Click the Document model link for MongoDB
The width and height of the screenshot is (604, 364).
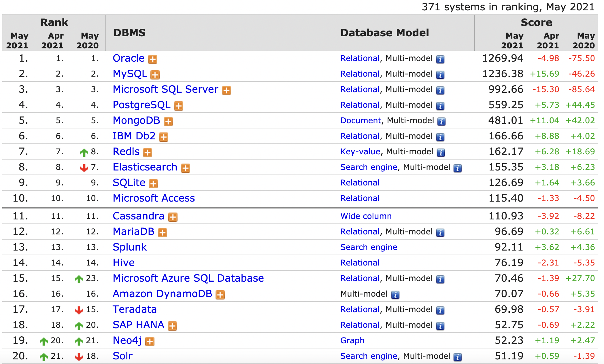[360, 120]
